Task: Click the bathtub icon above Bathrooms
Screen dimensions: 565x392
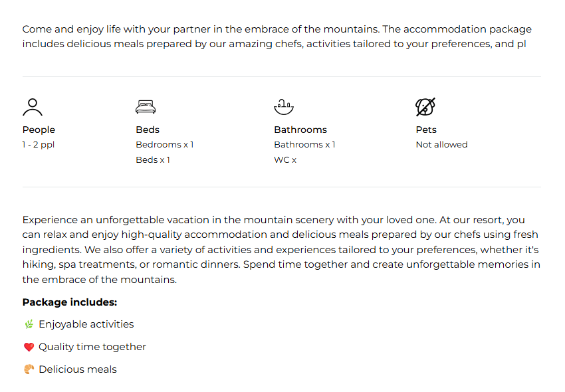Action: [284, 107]
